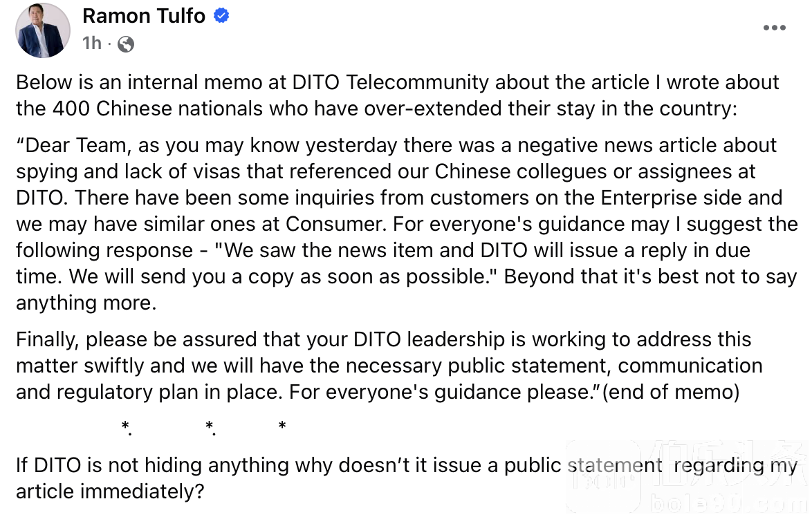Click the "(end of memo)" text
Image resolution: width=812 pixels, height=517 pixels.
[x=671, y=392]
